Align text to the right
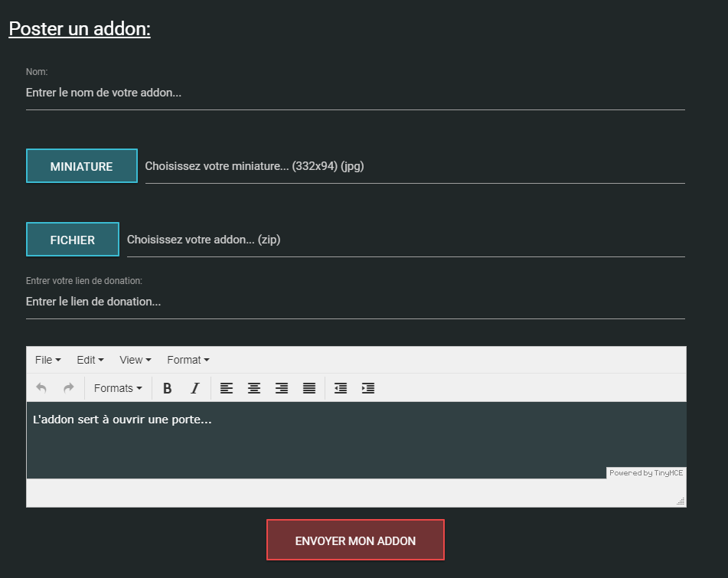The image size is (728, 578). coord(282,387)
